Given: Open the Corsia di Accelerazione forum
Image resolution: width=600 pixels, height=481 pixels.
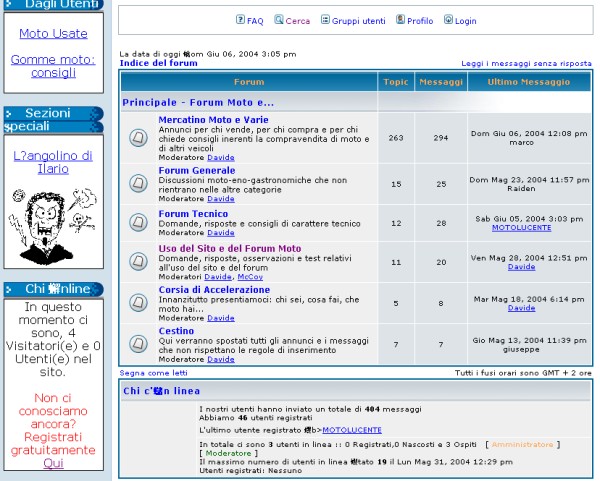Looking at the screenshot, I should pos(214,290).
